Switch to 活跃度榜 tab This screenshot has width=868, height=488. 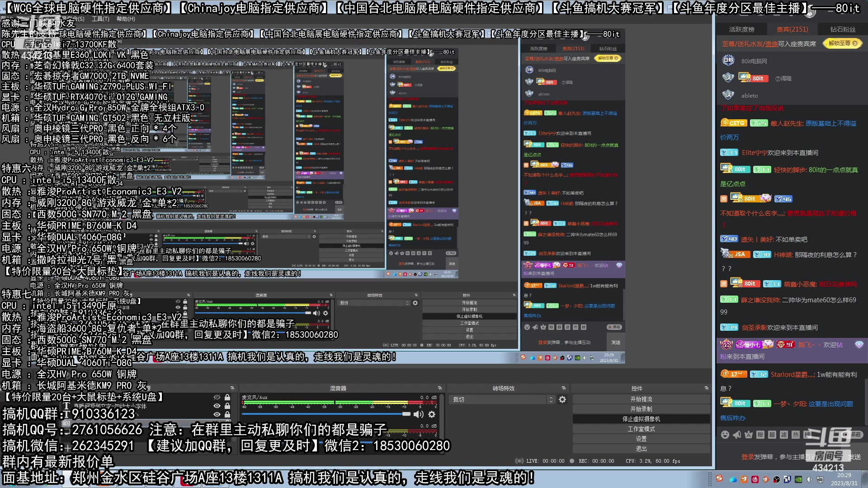tap(742, 29)
